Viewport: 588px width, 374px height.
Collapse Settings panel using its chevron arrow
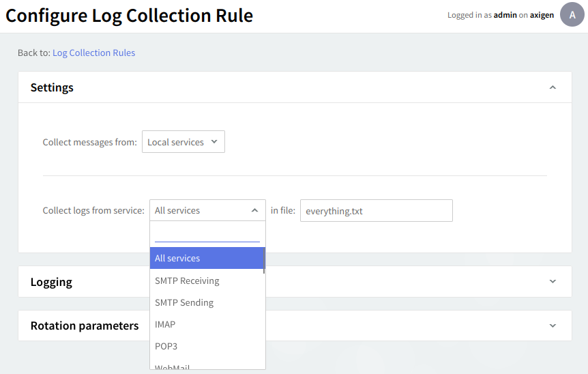553,87
